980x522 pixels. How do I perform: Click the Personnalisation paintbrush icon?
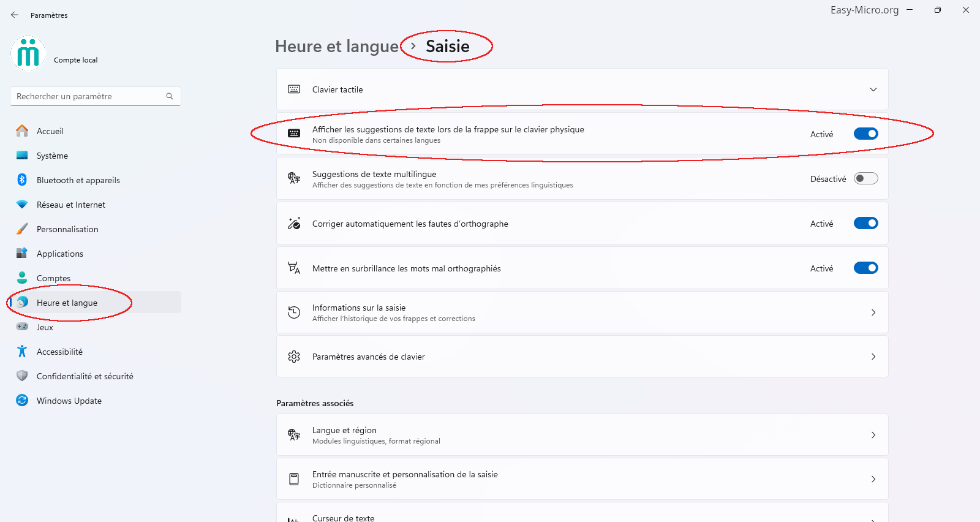click(x=22, y=229)
